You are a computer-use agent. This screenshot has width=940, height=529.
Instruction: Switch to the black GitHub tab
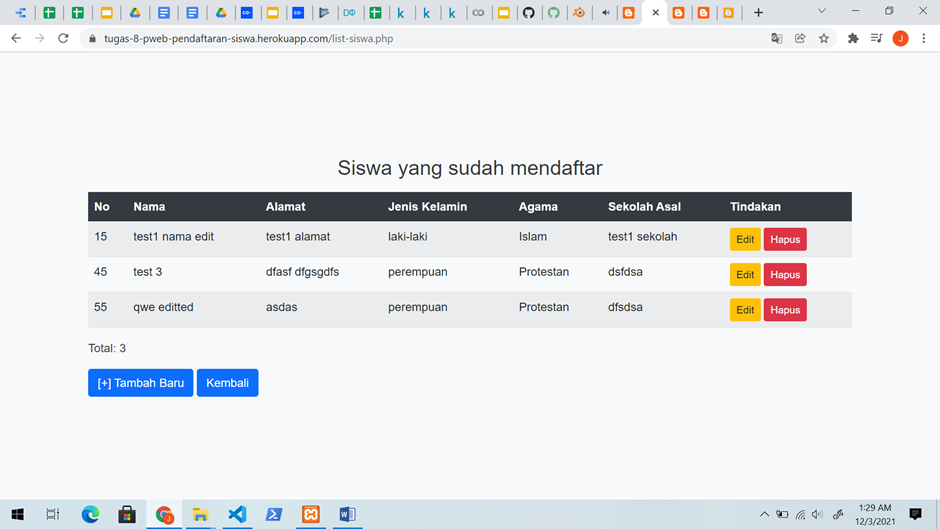[528, 13]
